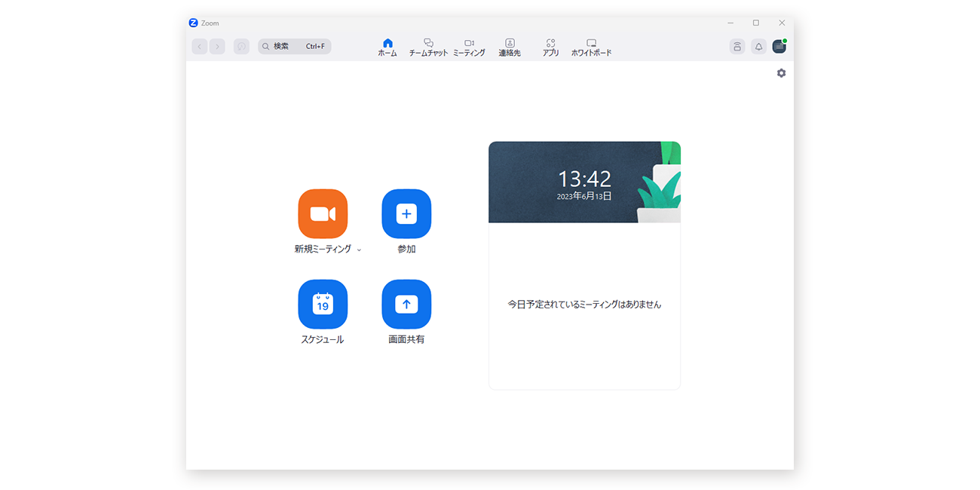Select the 連絡先 contacts tab

510,47
